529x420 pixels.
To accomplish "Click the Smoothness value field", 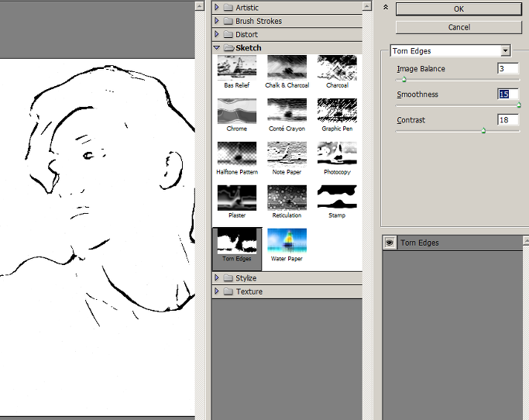I will [508, 95].
